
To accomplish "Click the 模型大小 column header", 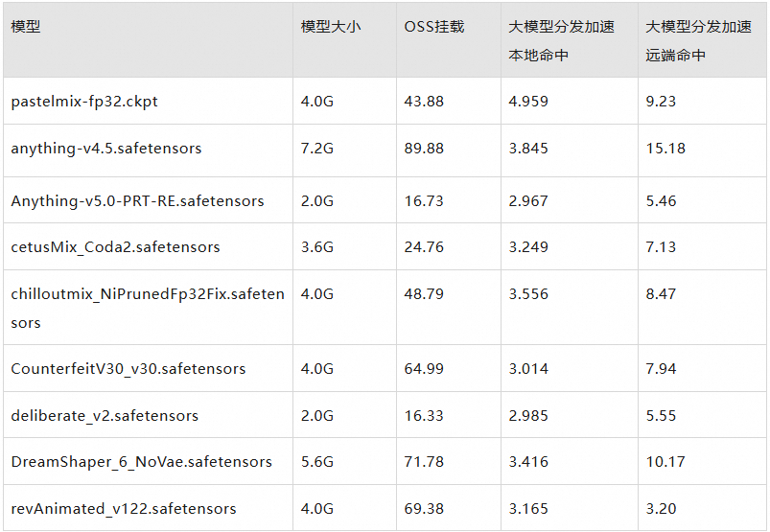I will [331, 27].
